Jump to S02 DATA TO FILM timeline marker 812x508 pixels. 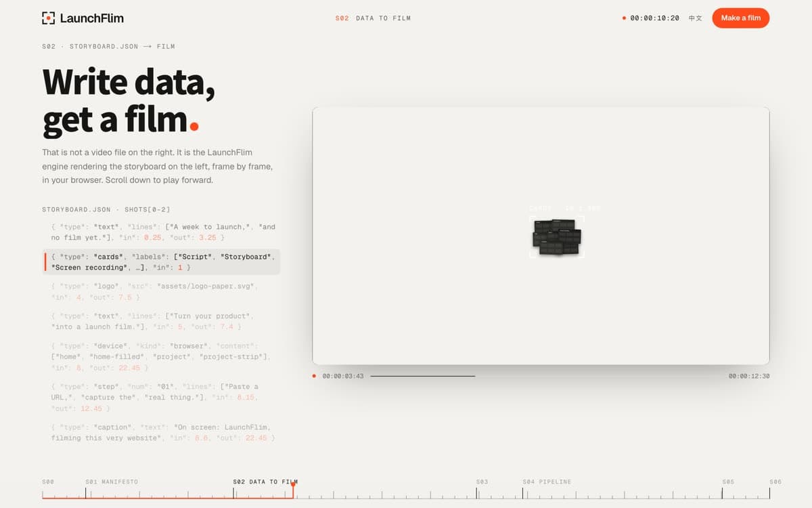pos(265,482)
